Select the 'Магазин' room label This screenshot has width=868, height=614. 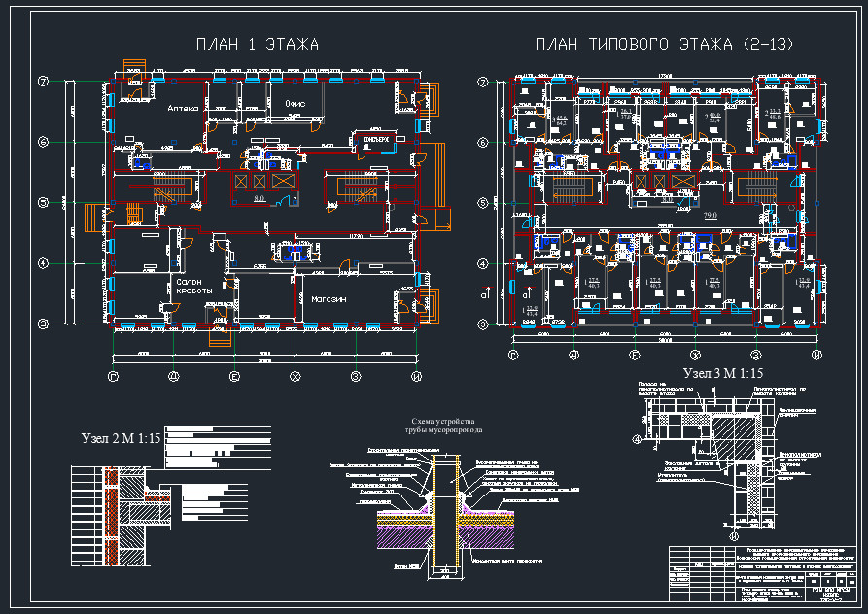click(330, 298)
